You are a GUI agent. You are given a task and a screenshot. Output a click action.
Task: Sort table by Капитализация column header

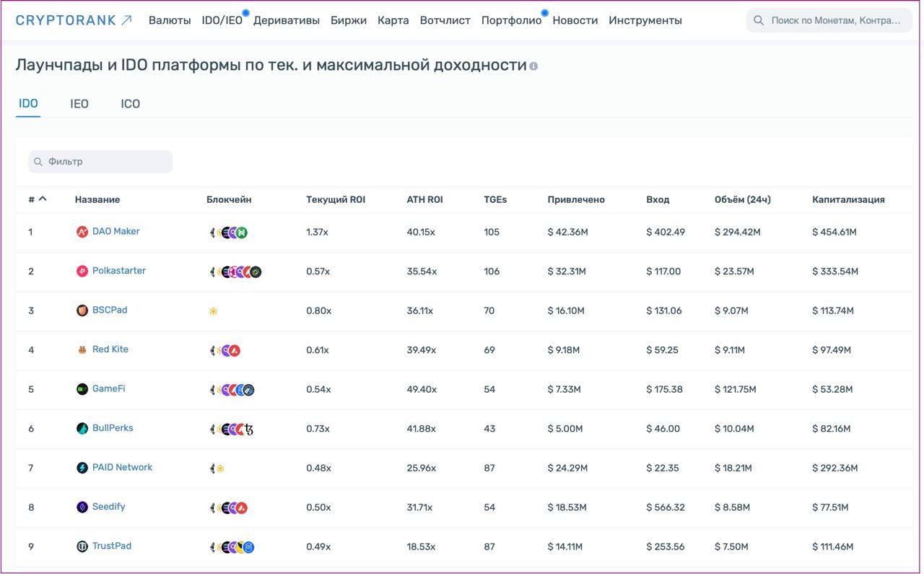(848, 199)
